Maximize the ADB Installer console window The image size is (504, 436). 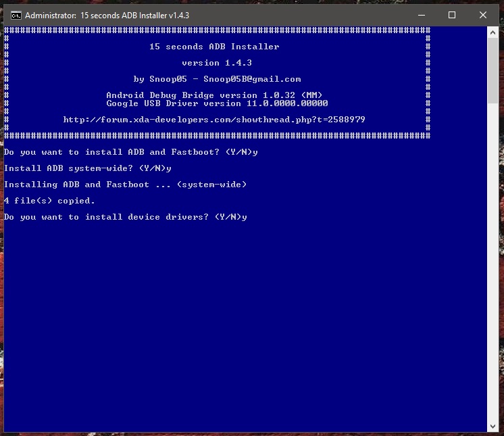coord(451,15)
